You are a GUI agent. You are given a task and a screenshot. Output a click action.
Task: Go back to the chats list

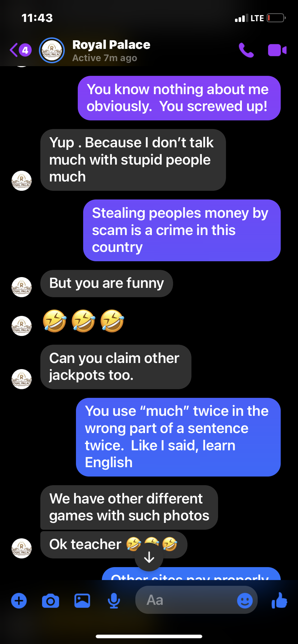(21, 50)
